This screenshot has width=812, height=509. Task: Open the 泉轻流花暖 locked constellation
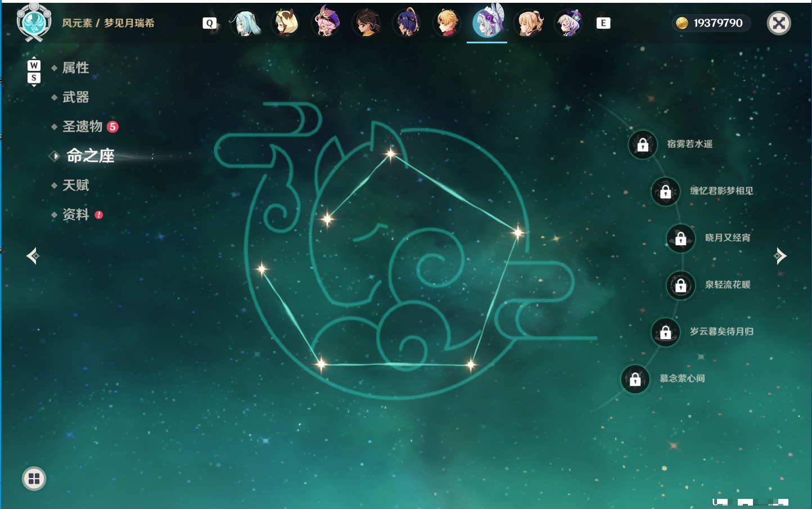click(x=681, y=285)
